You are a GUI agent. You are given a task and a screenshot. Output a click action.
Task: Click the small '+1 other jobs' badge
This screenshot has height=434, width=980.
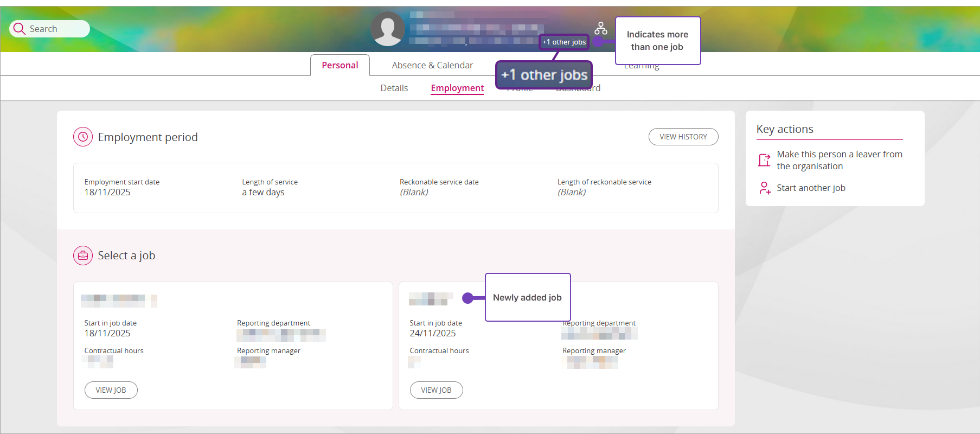click(x=563, y=42)
